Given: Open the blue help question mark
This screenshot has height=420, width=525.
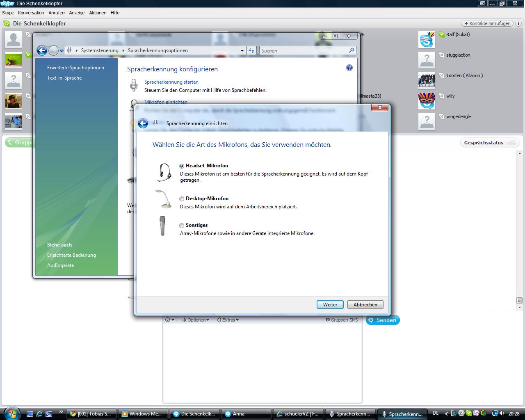Looking at the screenshot, I should click(349, 68).
